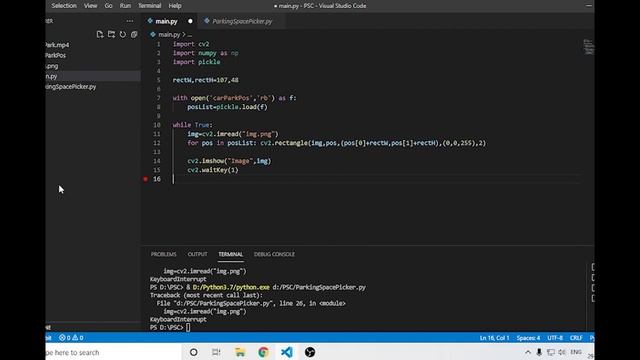
Task: Open the DEBUG CONSOLE panel tab
Action: click(x=274, y=254)
